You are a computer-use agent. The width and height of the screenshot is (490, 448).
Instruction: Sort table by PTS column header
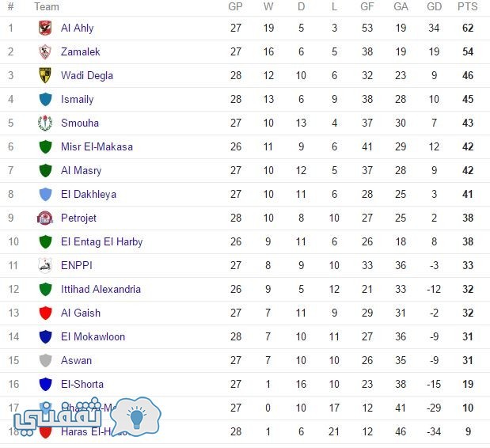pyautogui.click(x=468, y=6)
